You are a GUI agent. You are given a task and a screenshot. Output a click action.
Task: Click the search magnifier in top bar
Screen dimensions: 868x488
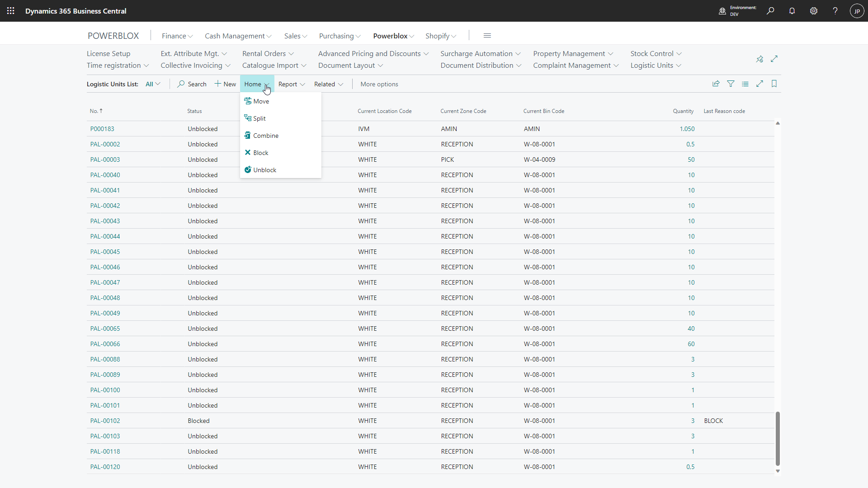pyautogui.click(x=770, y=11)
